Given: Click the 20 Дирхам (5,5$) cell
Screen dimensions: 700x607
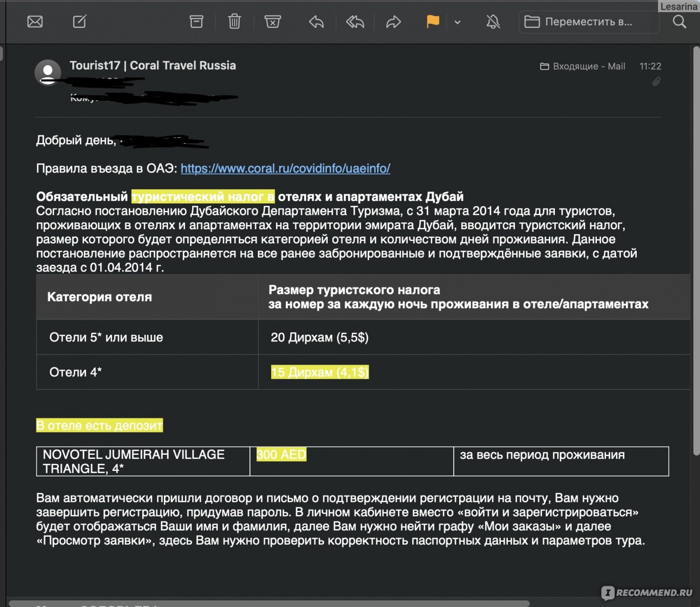Looking at the screenshot, I should click(x=474, y=337).
